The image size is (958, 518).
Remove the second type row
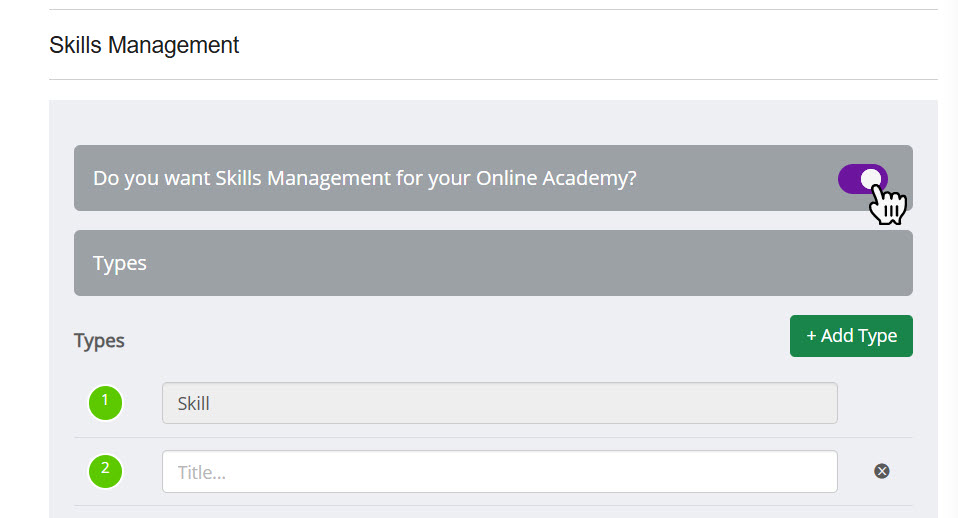[x=881, y=471]
